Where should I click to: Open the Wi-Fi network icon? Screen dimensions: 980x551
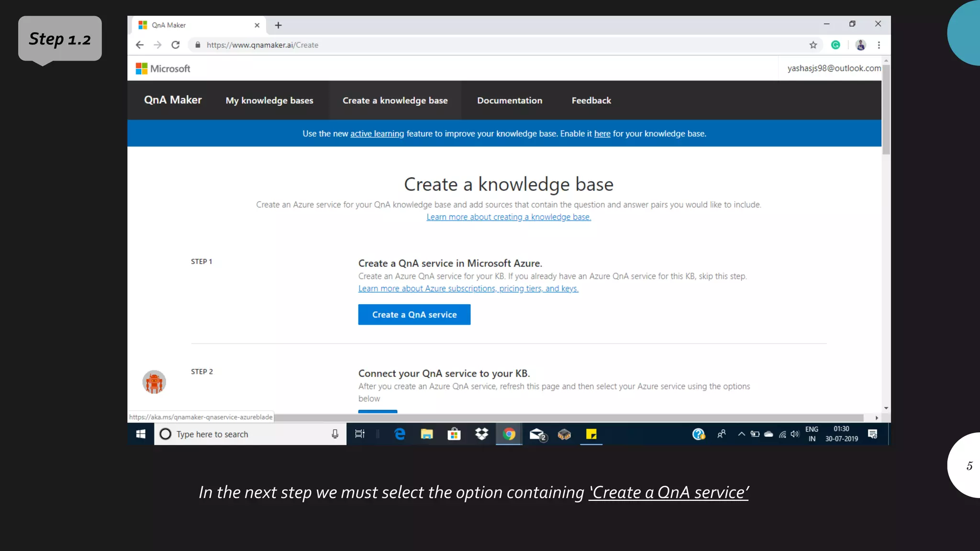pos(782,434)
